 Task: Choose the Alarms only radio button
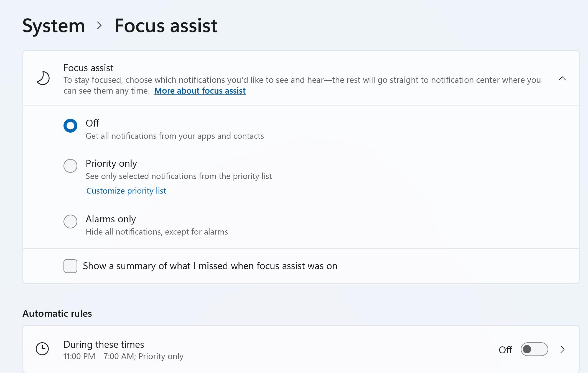70,222
